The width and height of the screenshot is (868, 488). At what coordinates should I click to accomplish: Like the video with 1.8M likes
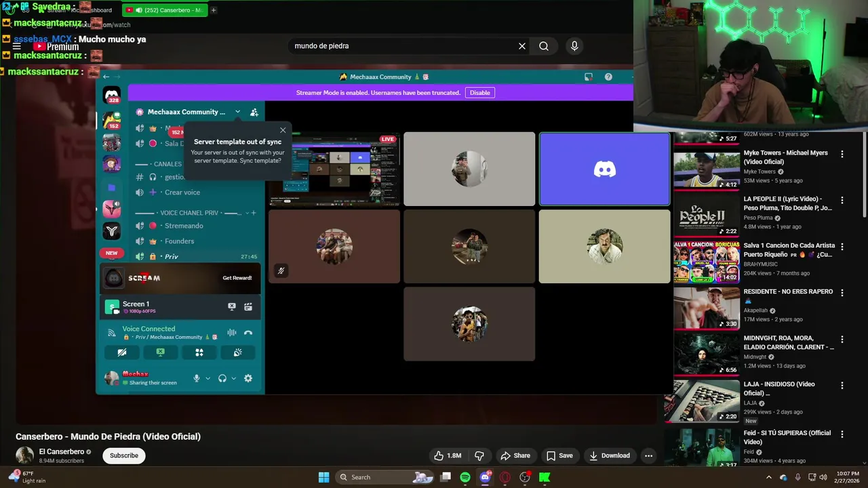pyautogui.click(x=448, y=455)
